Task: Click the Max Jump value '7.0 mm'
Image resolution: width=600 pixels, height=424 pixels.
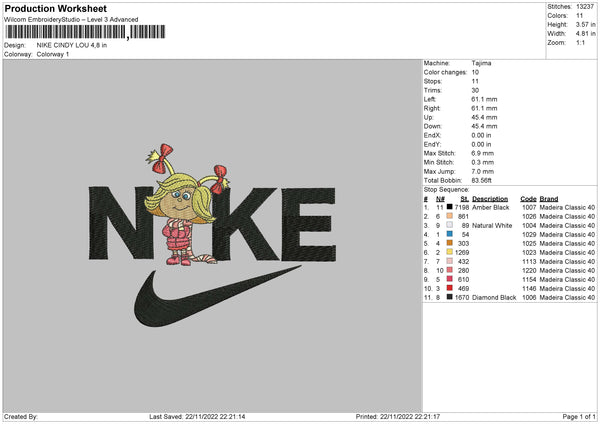Action: [482, 171]
